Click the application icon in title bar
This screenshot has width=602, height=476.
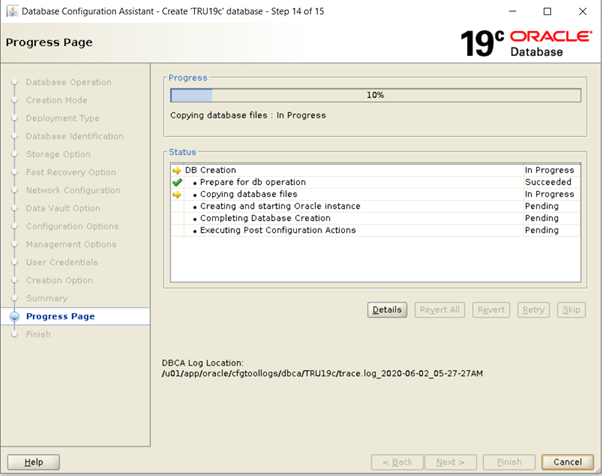(x=11, y=11)
